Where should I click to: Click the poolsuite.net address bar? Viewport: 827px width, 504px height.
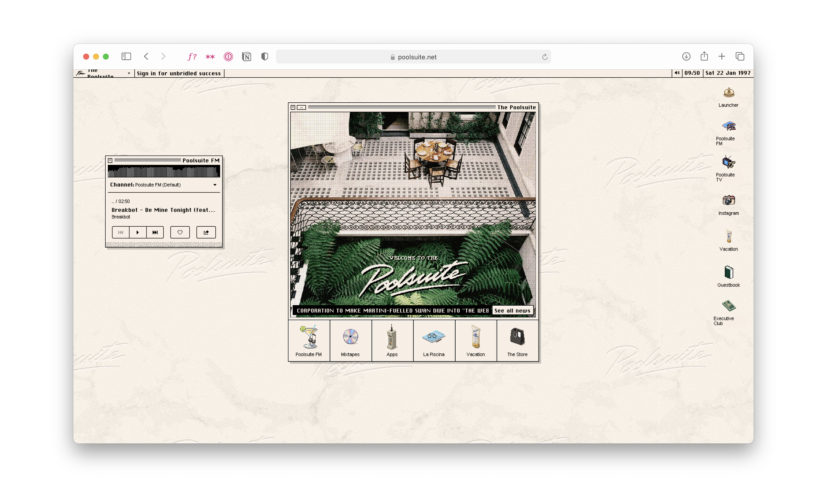pos(413,57)
